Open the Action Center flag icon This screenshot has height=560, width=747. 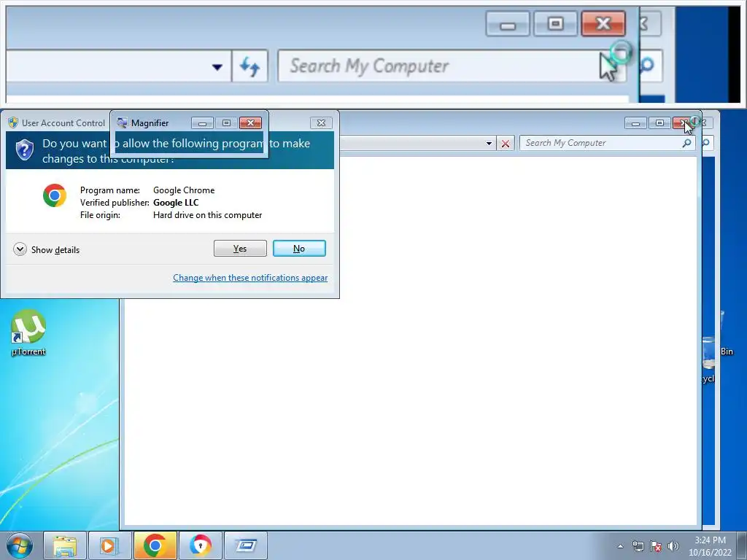(x=656, y=546)
